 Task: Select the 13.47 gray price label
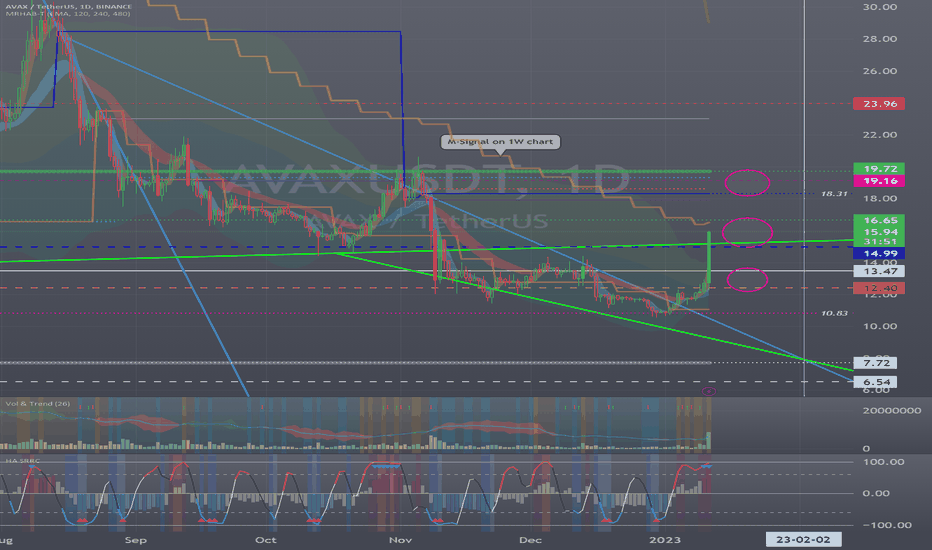879,271
